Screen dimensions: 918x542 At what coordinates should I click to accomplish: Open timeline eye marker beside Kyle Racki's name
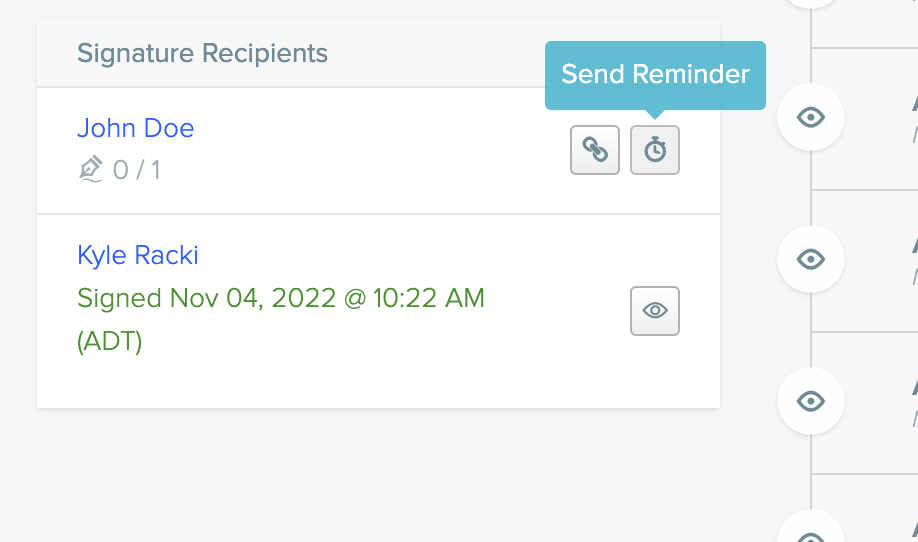coord(811,259)
